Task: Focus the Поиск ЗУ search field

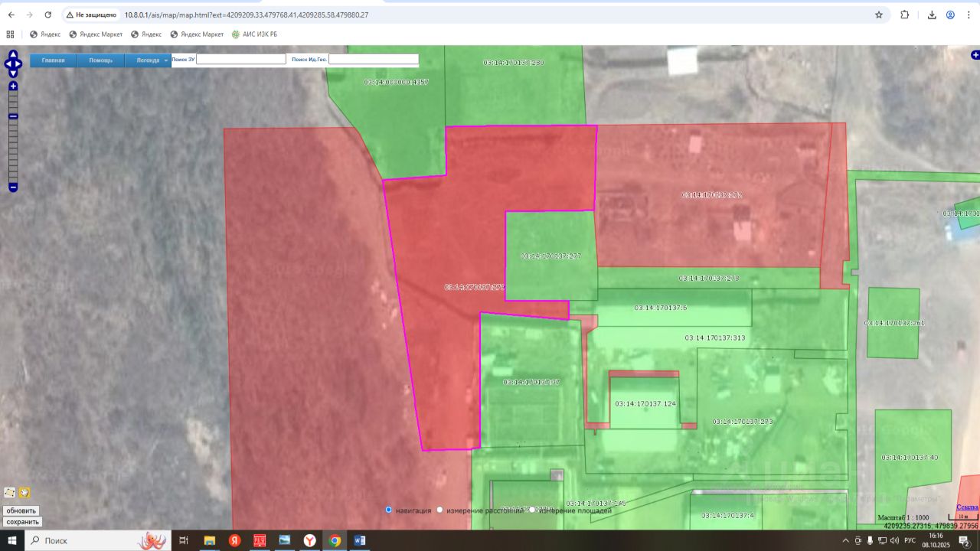Action: click(241, 59)
